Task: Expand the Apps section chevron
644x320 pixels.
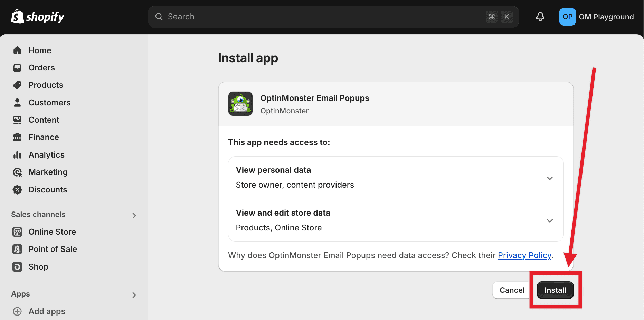Action: pyautogui.click(x=134, y=295)
